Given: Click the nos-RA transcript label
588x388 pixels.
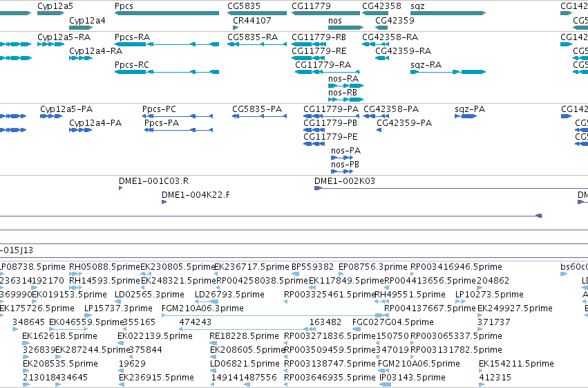Looking at the screenshot, I should [343, 79].
